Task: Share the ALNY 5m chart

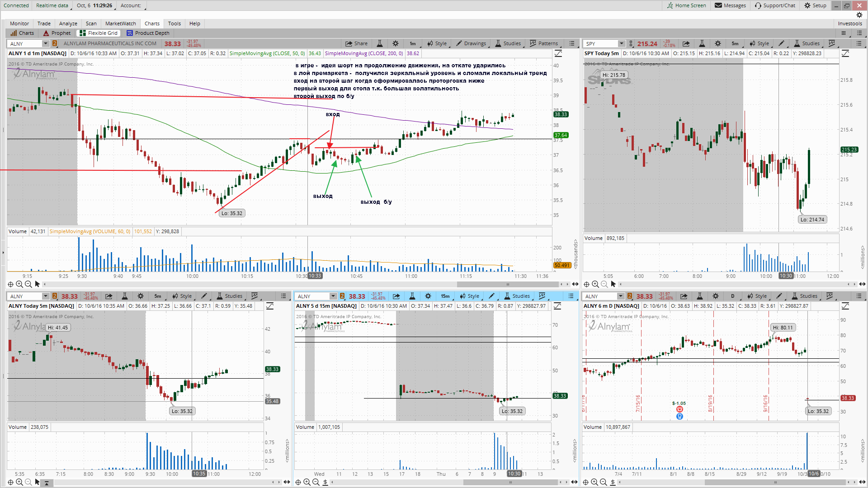Action: pyautogui.click(x=109, y=296)
